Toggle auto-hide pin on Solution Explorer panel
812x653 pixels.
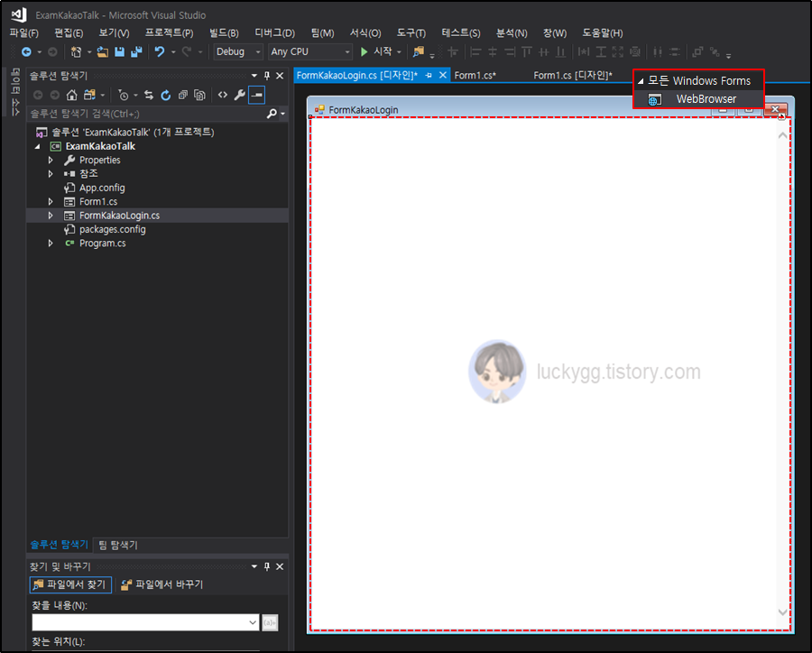coord(267,76)
